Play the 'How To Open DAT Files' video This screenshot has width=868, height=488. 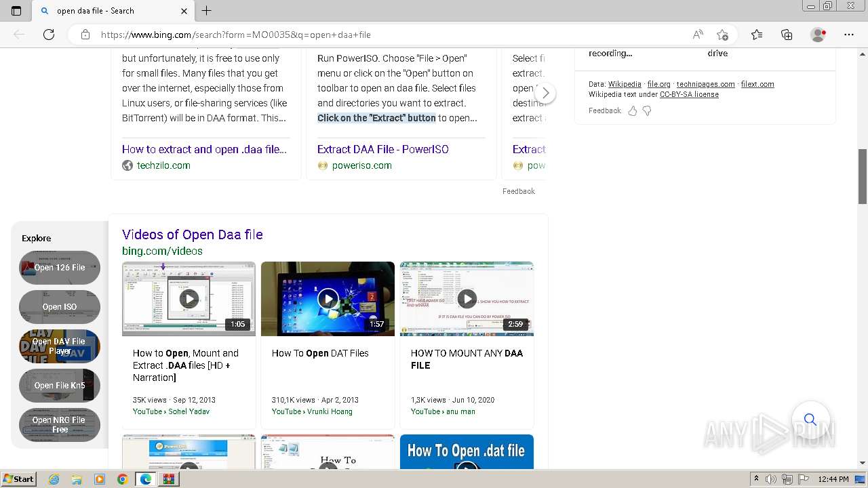(328, 298)
